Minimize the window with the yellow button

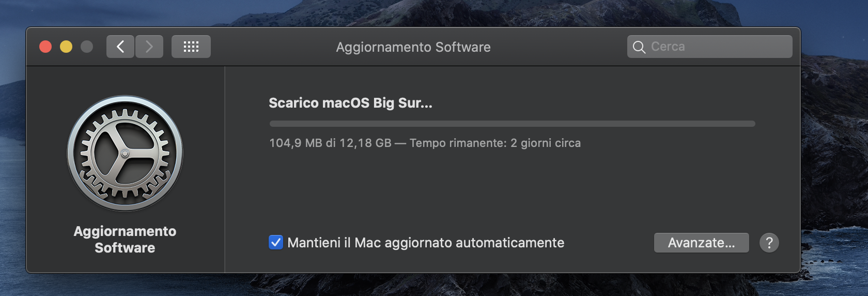tap(66, 47)
